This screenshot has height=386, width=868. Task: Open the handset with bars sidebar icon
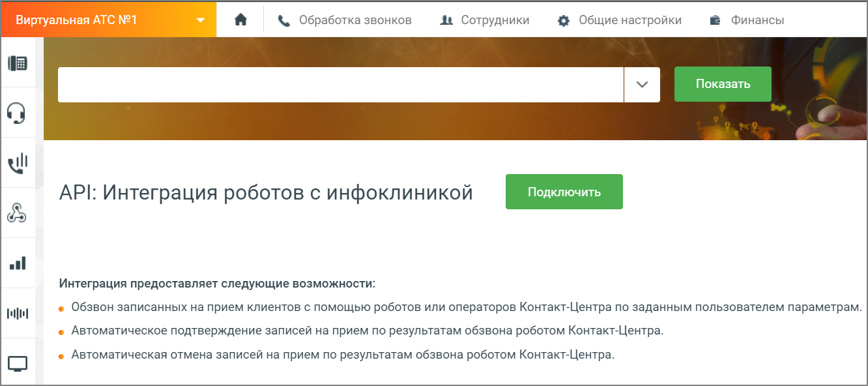17,163
